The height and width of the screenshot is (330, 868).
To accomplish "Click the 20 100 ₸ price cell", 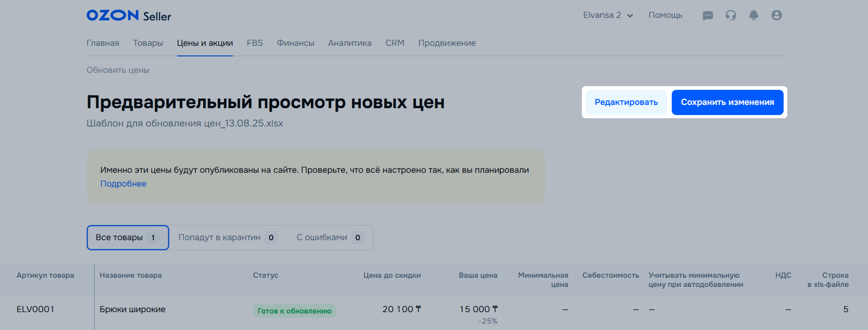I will (402, 309).
